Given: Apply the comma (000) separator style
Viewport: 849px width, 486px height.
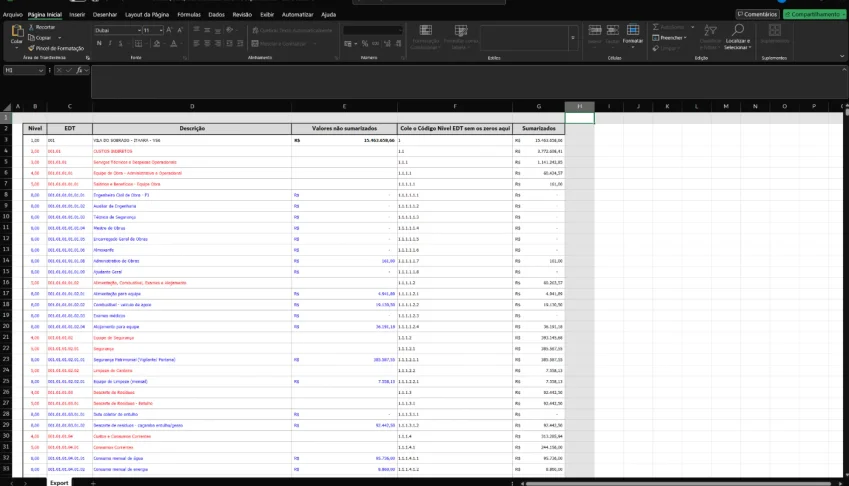Looking at the screenshot, I should [375, 43].
